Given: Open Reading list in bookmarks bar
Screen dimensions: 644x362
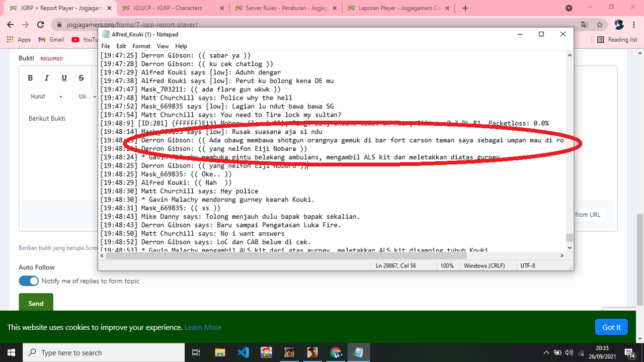Looking at the screenshot, I should (617, 39).
